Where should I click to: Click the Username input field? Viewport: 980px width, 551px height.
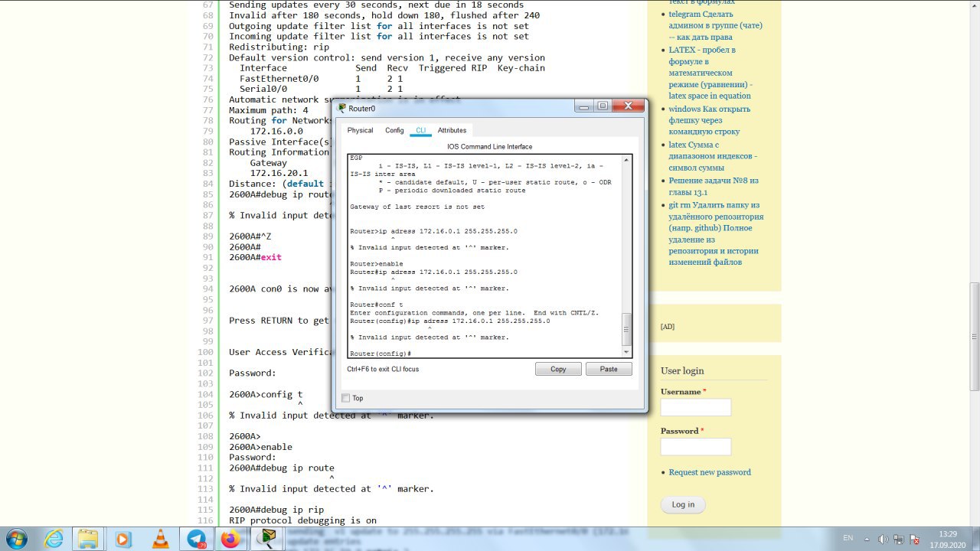pyautogui.click(x=696, y=407)
